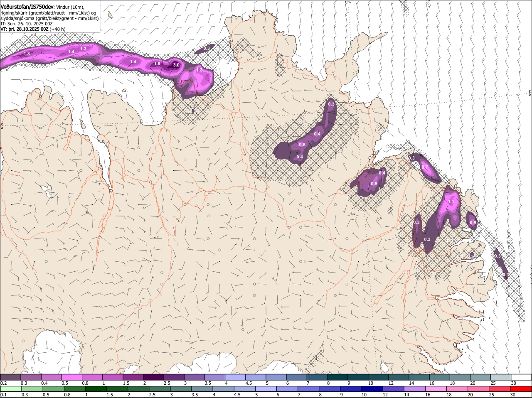The height and width of the screenshot is (398, 532).
Task: Pick the darkest green rain swatch labeled 1
Action: coord(96,389)
